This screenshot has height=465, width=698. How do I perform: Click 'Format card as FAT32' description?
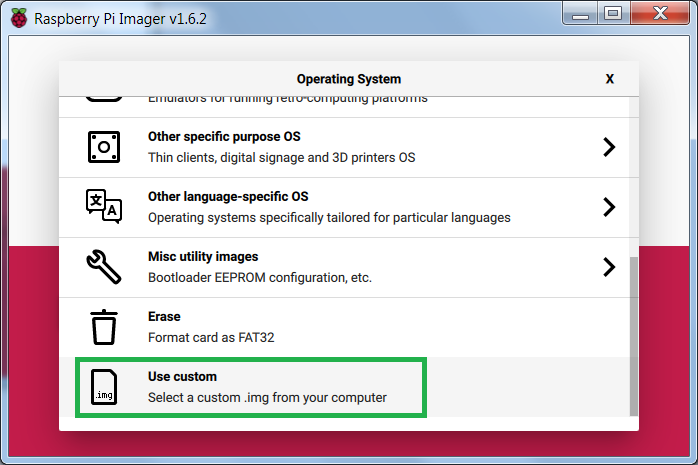[x=211, y=337]
